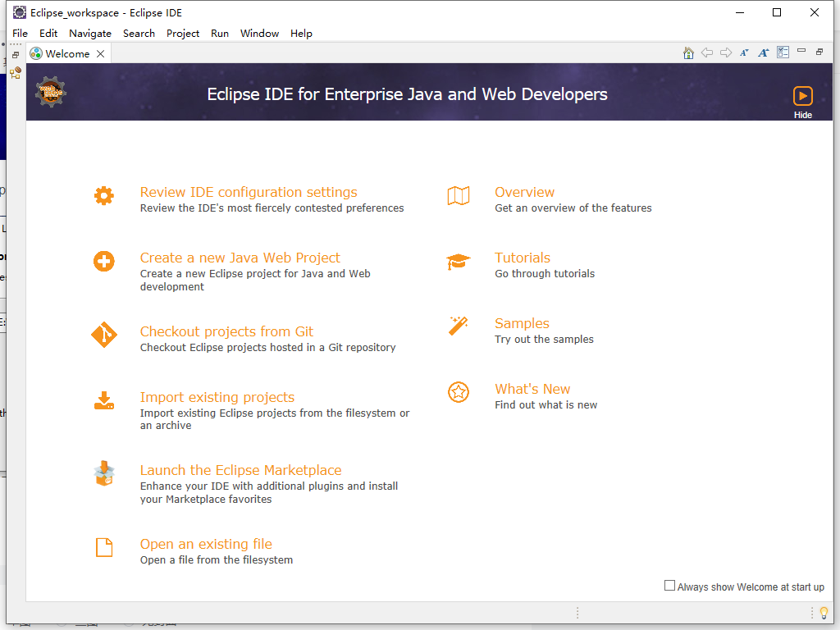Open the Samples link

(522, 323)
